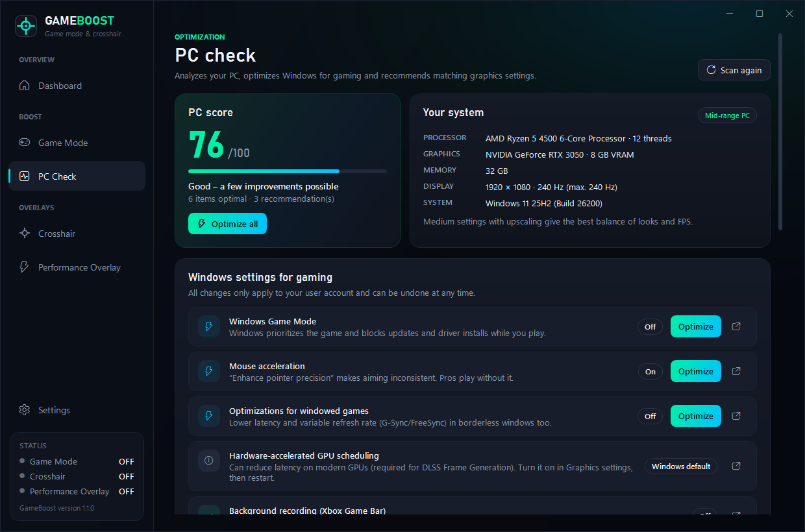Screen dimensions: 805x532
Task: Click the 1920 × 1080 display value
Action: (551, 187)
